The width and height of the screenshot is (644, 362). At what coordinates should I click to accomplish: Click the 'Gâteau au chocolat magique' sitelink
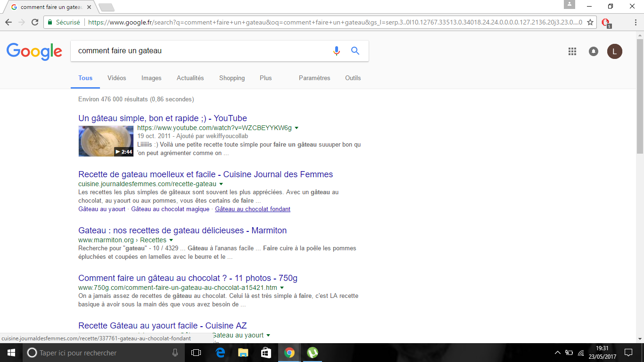click(x=170, y=209)
